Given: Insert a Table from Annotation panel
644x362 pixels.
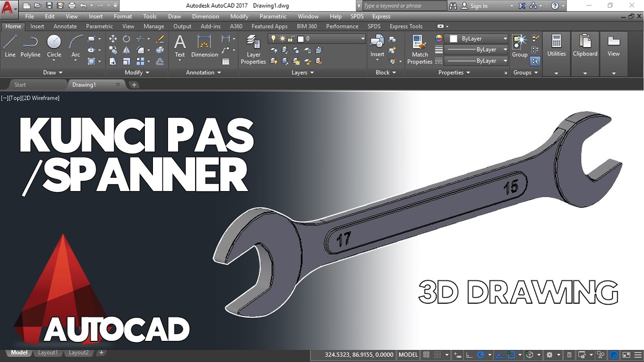Looking at the screenshot, I should click(x=226, y=61).
